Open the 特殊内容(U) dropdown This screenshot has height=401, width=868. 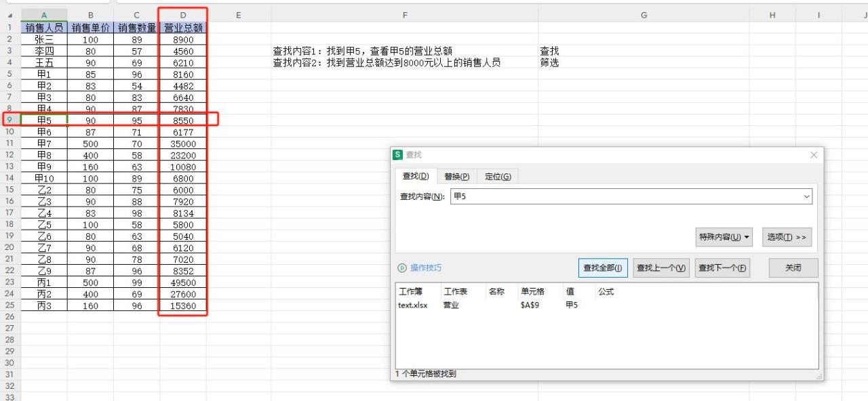pyautogui.click(x=725, y=237)
